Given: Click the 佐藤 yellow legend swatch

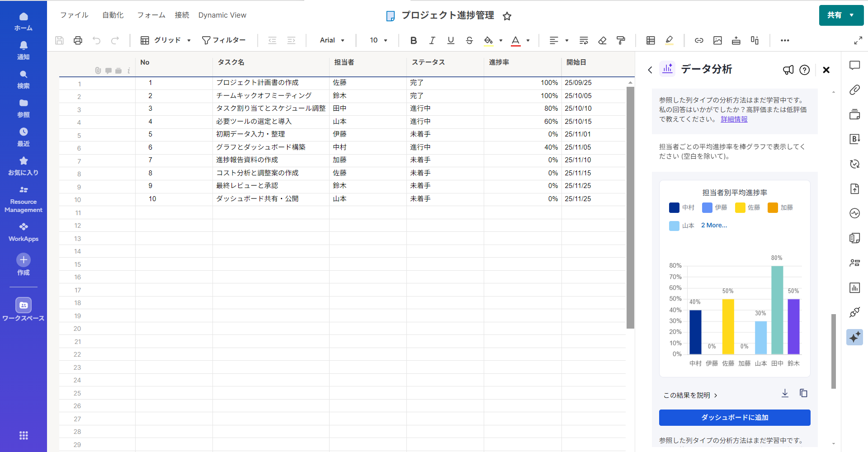Looking at the screenshot, I should click(740, 207).
